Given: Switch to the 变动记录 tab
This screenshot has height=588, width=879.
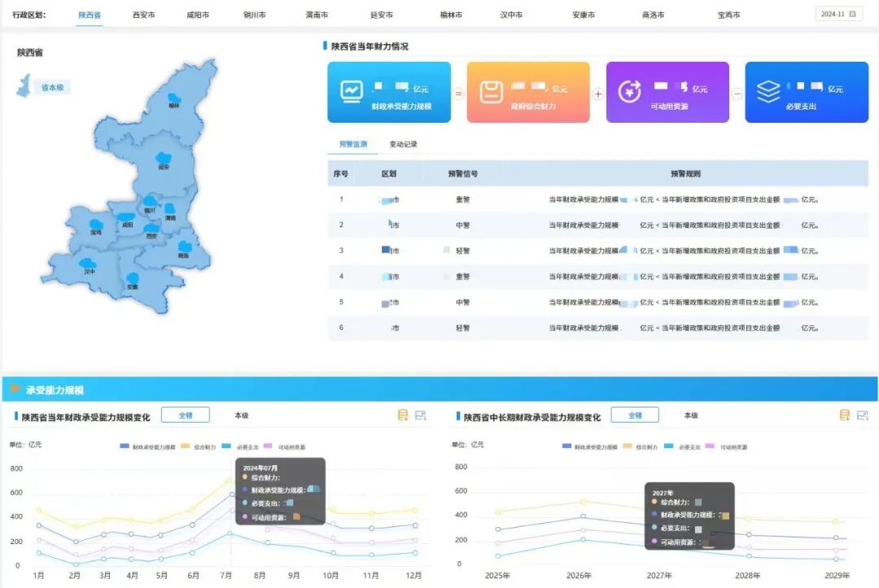Looking at the screenshot, I should pyautogui.click(x=404, y=144).
